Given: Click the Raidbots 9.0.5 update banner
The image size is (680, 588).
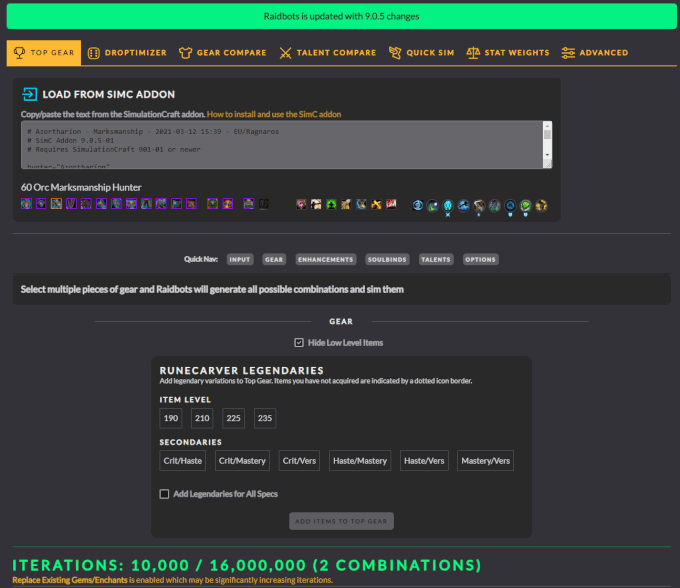Looking at the screenshot, I should (342, 16).
